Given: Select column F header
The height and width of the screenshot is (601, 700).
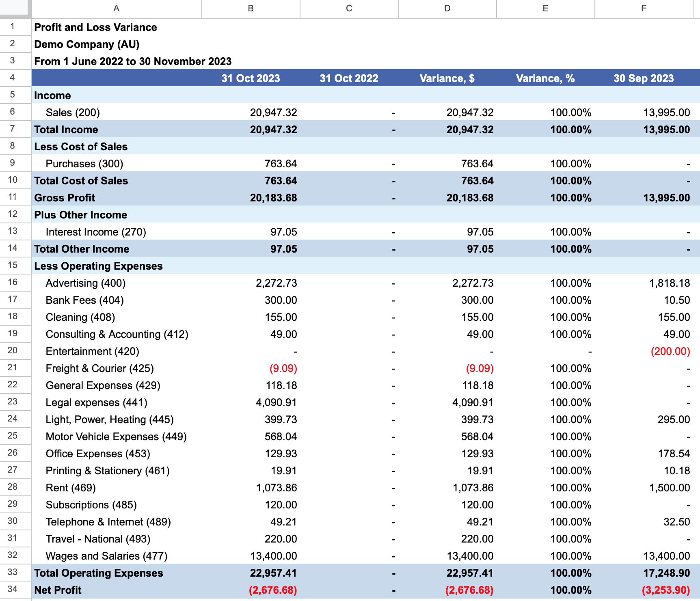Looking at the screenshot, I should click(x=644, y=9).
